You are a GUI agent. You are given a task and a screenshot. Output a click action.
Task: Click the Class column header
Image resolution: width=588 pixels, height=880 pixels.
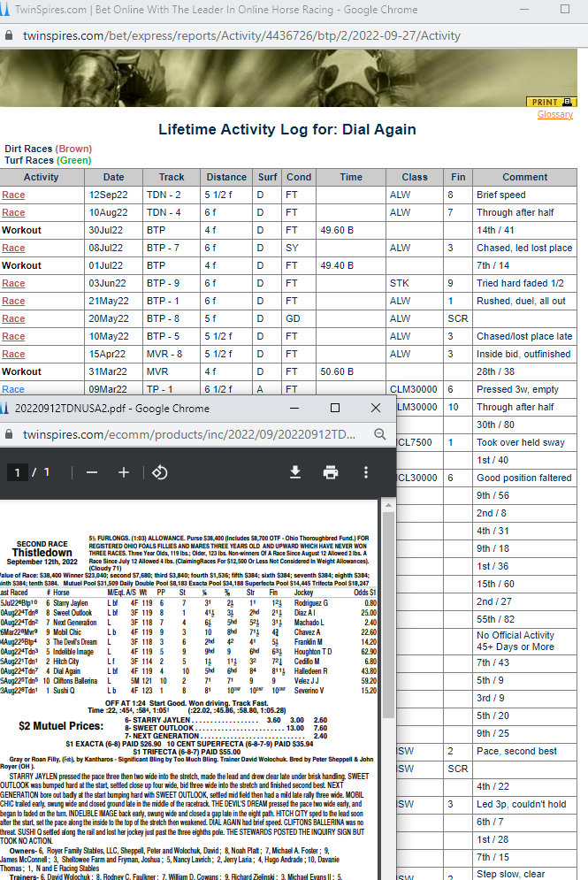(x=415, y=177)
